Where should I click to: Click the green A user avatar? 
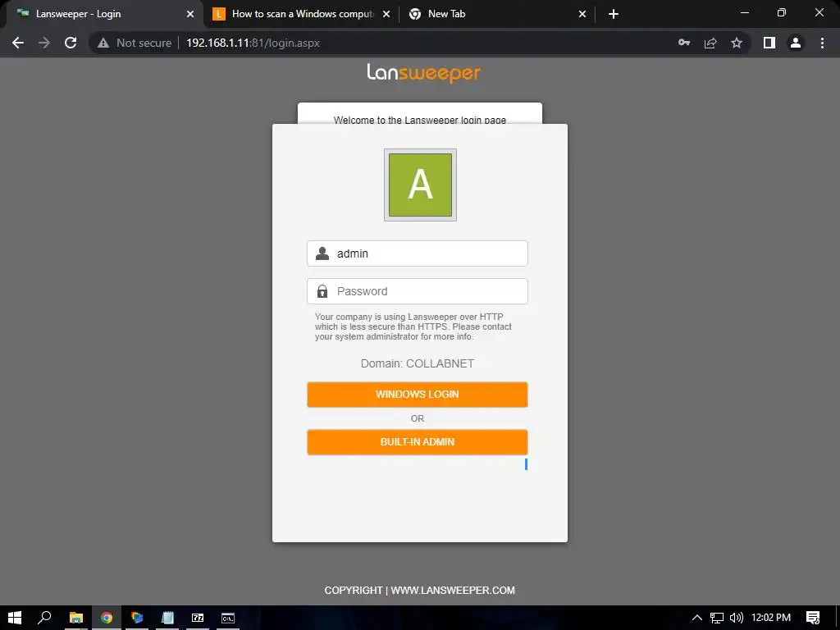420,185
